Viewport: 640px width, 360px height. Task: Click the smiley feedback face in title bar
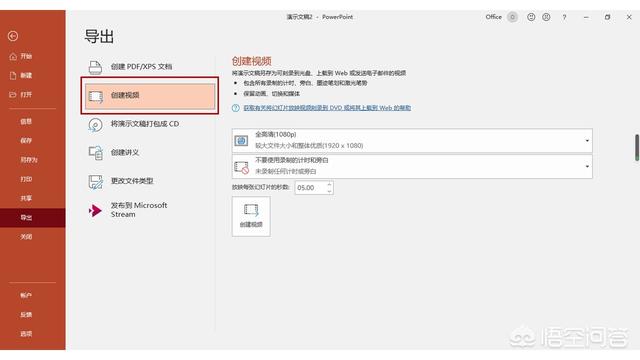coord(531,17)
